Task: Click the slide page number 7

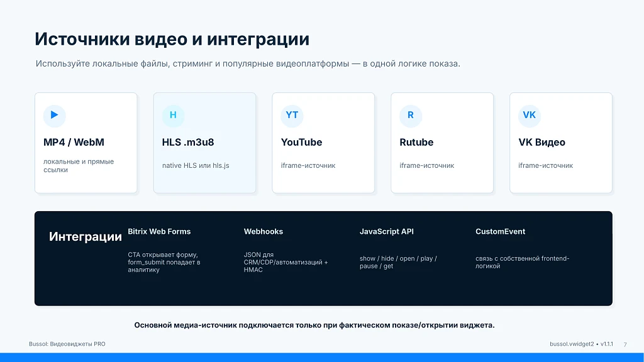Action: [625, 344]
